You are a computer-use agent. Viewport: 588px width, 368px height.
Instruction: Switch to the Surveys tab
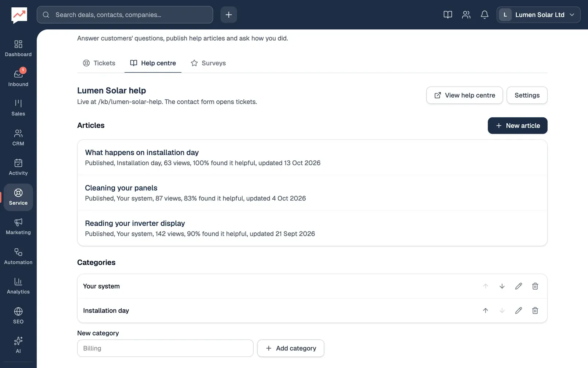point(208,63)
